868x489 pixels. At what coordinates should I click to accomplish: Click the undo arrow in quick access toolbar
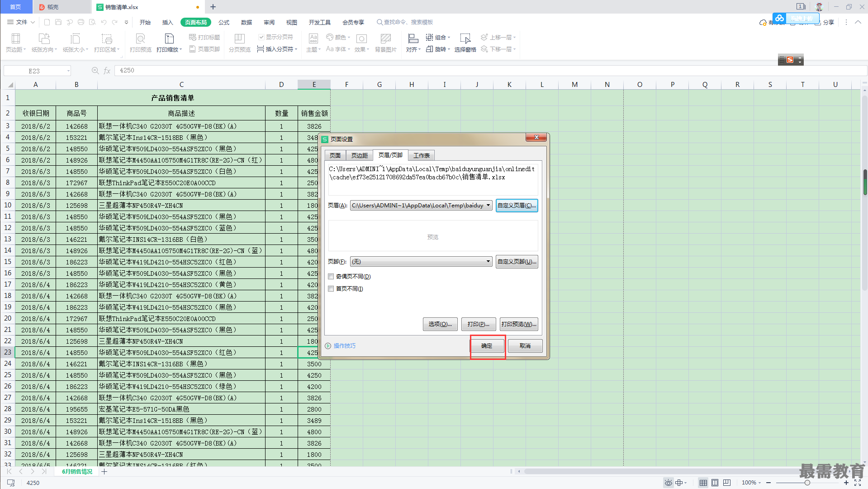coord(104,22)
